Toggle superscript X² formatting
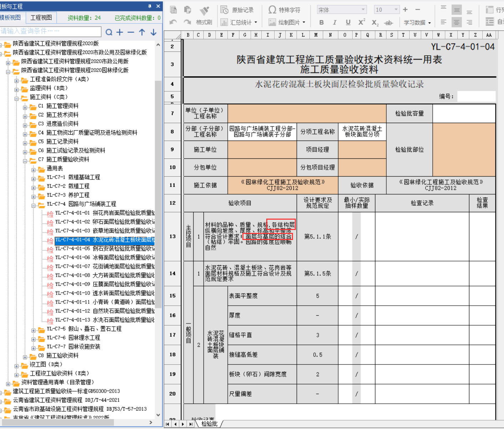504x429 pixels. coord(361,22)
